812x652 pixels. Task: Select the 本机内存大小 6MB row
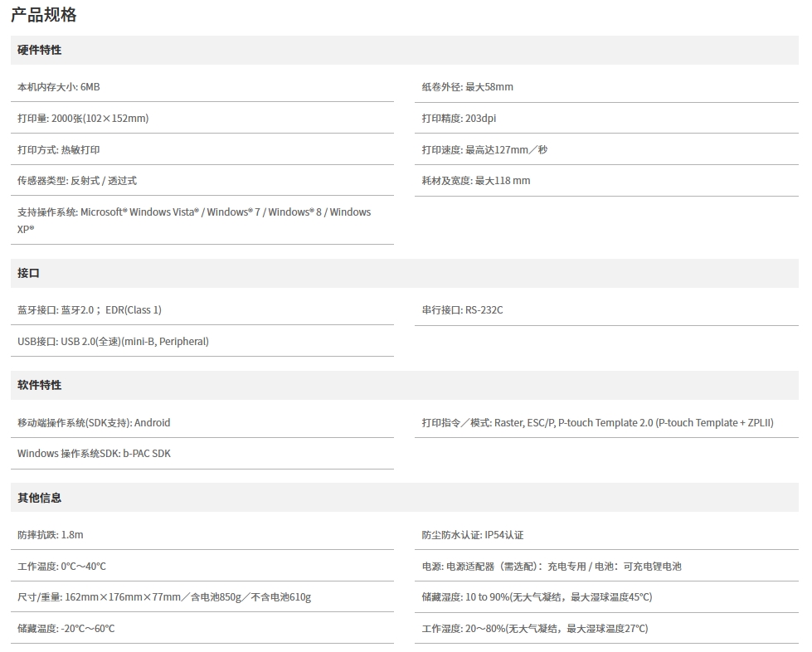[59, 87]
